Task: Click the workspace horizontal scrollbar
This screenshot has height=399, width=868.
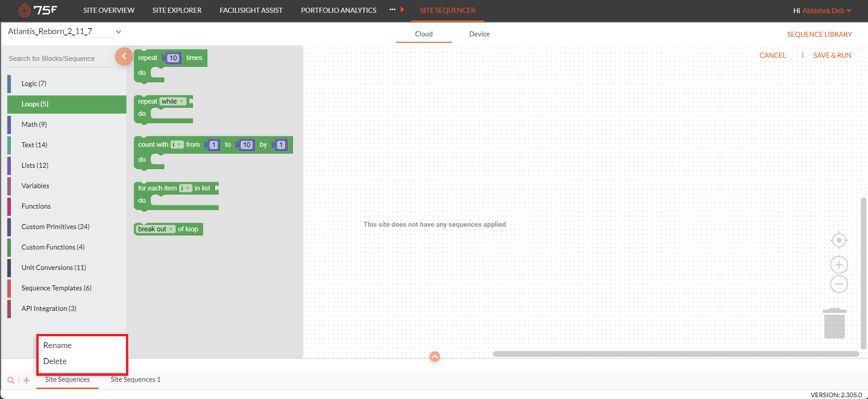Action: tap(676, 354)
